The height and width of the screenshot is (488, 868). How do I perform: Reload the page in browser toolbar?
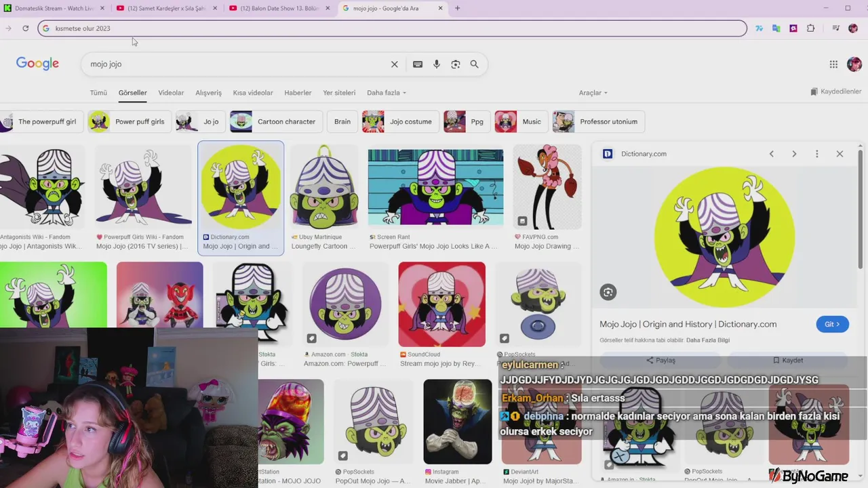tap(25, 28)
